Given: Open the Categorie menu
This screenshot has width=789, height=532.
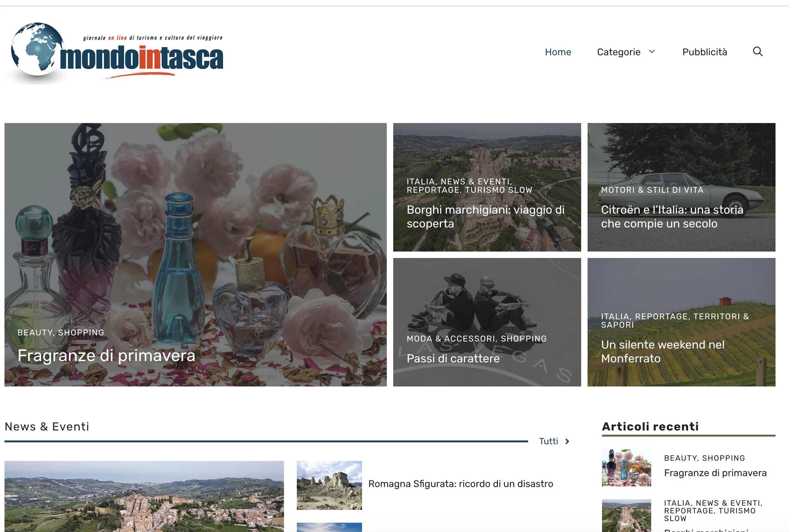Looking at the screenshot, I should coord(618,52).
